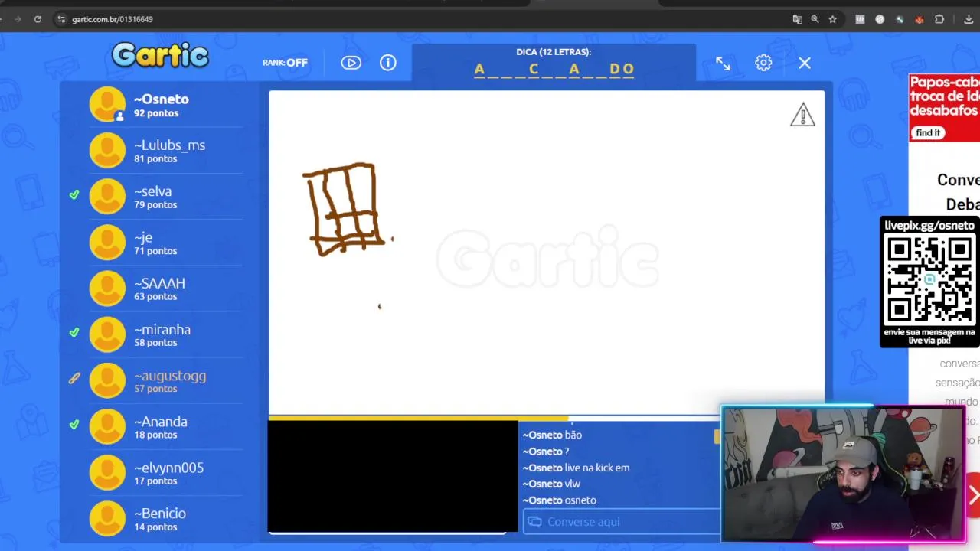Click the '92 pontos' score of ~Osneto
The width and height of the screenshot is (980, 551).
[156, 113]
